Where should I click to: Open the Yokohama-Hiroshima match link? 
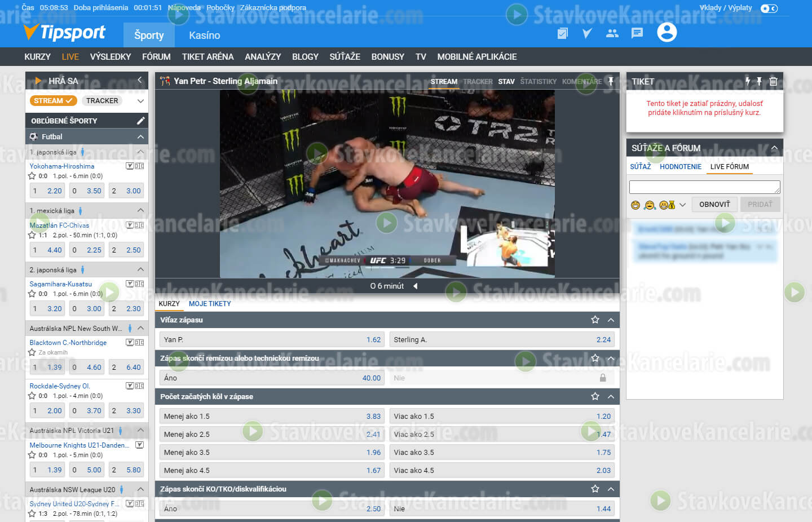62,166
